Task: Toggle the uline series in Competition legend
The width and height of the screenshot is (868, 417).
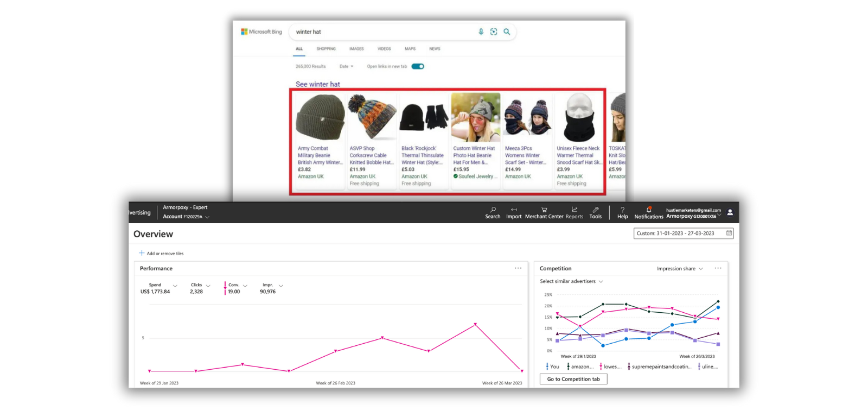Action: point(707,367)
